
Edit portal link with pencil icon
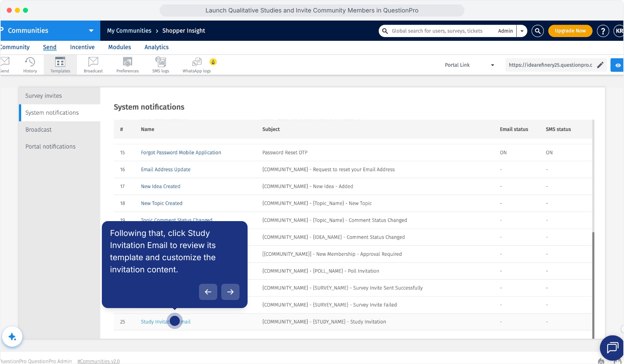[x=600, y=65]
